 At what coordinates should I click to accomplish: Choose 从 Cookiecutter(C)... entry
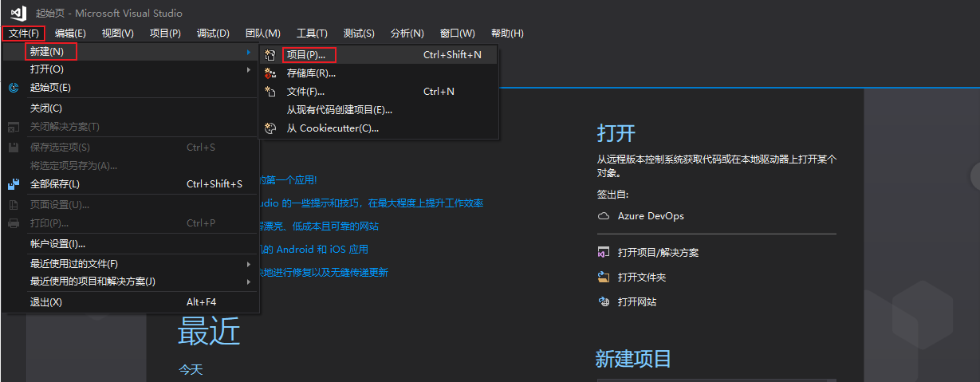379,128
